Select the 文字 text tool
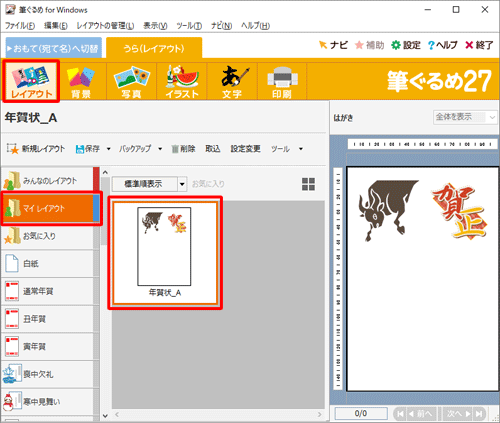Viewport: 500px width, 423px height. (x=232, y=82)
